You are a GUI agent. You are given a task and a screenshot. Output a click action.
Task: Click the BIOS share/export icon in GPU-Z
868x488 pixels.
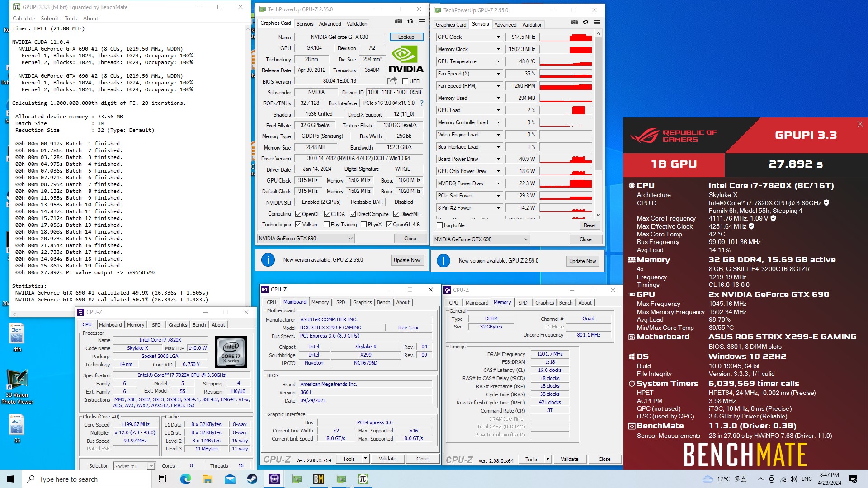392,81
